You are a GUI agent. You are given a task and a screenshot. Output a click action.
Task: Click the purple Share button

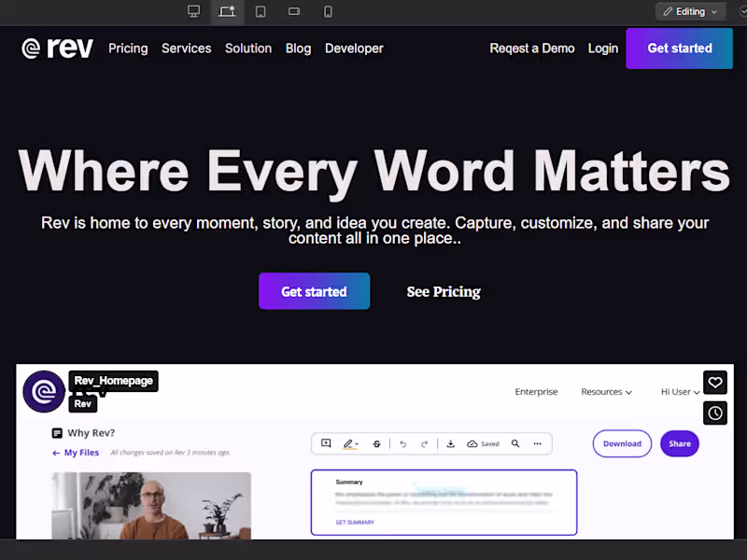680,443
